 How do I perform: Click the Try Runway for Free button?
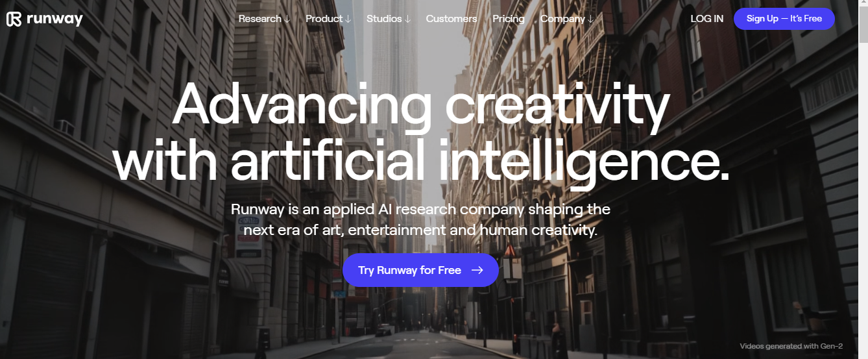pyautogui.click(x=420, y=270)
